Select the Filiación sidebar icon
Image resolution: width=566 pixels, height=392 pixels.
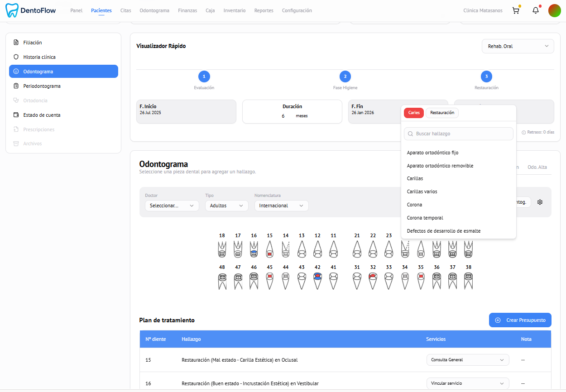pyautogui.click(x=17, y=42)
